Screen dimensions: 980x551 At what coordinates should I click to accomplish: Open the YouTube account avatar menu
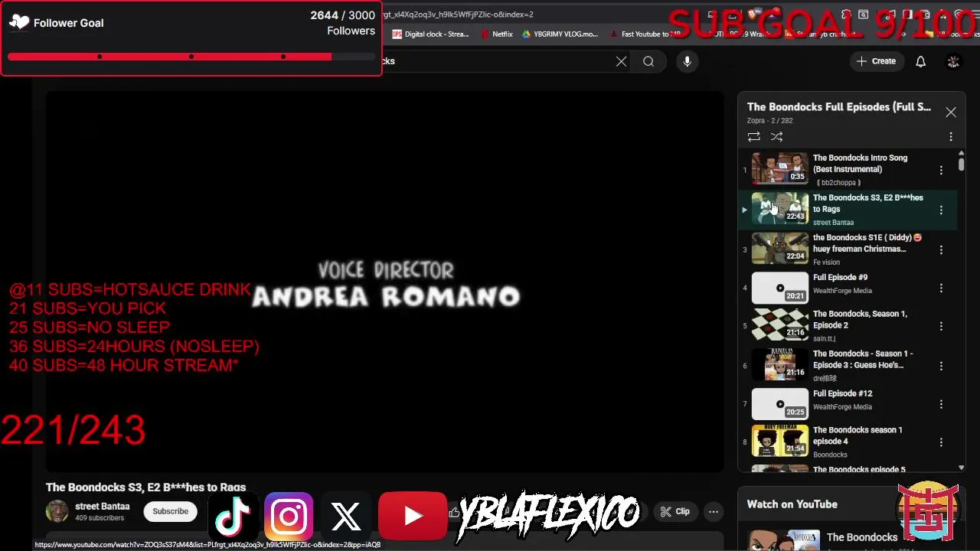click(953, 61)
